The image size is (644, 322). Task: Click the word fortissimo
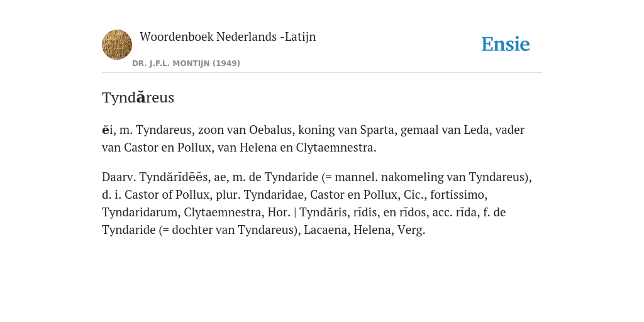click(x=458, y=195)
